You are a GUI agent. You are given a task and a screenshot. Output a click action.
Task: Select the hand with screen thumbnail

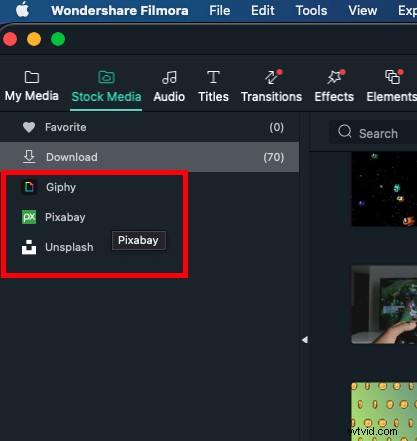pos(384,304)
